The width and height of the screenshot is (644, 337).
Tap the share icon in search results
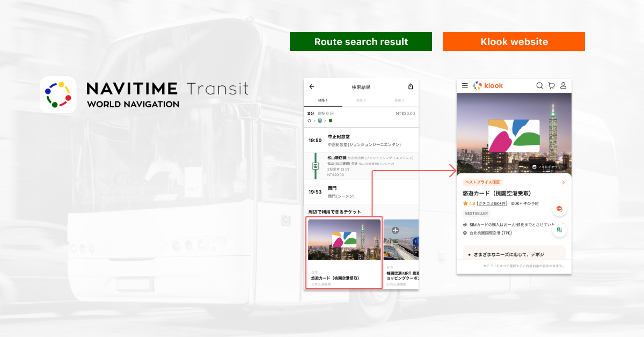pos(411,86)
